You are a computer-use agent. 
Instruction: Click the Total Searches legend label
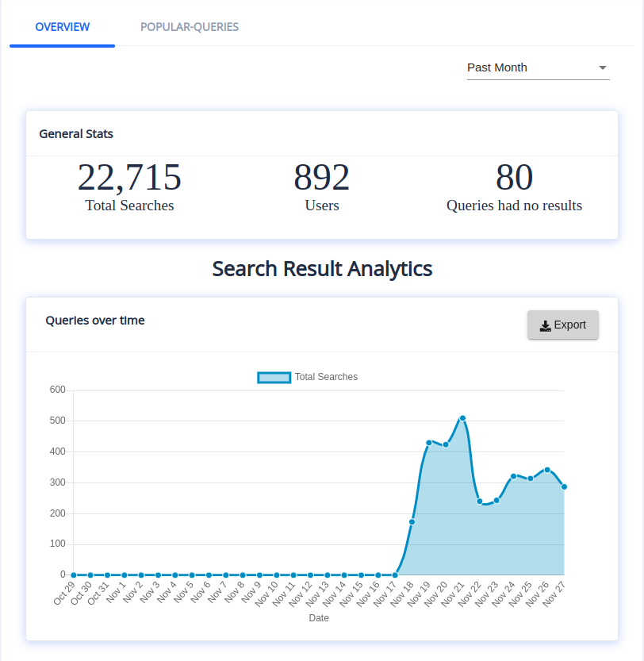[x=326, y=377]
